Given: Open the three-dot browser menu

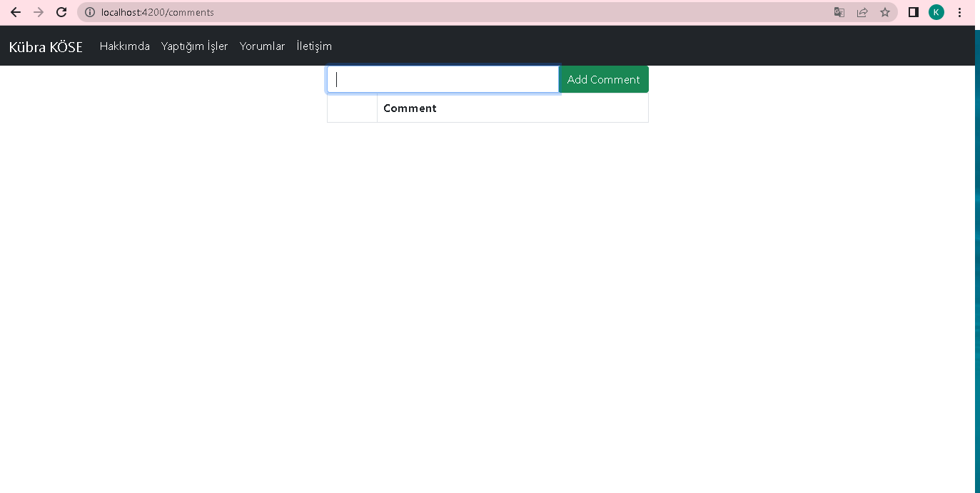Looking at the screenshot, I should point(959,12).
